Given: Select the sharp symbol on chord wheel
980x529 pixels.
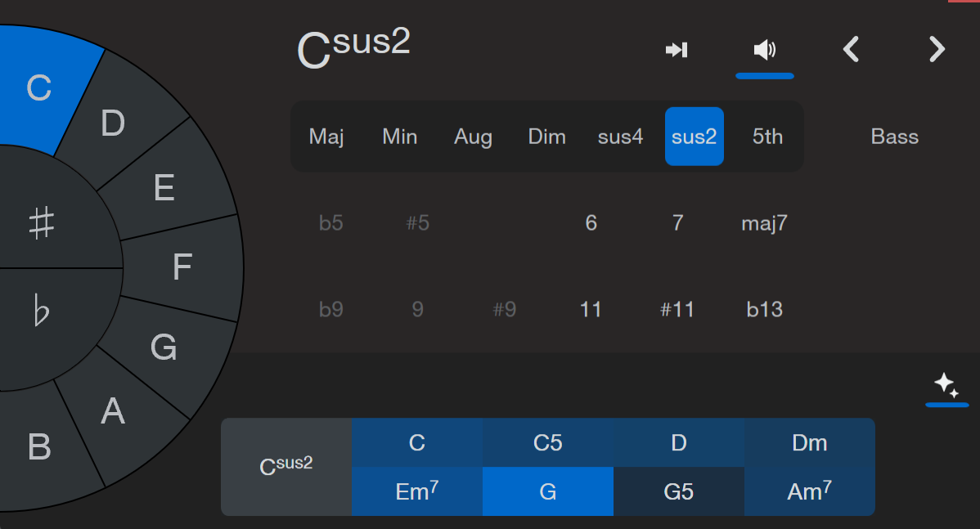Looking at the screenshot, I should point(41,223).
